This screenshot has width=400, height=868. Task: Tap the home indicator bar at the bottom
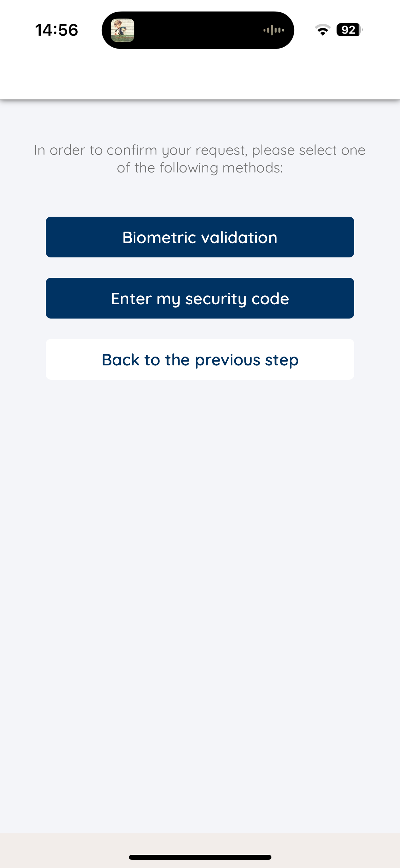tap(200, 857)
